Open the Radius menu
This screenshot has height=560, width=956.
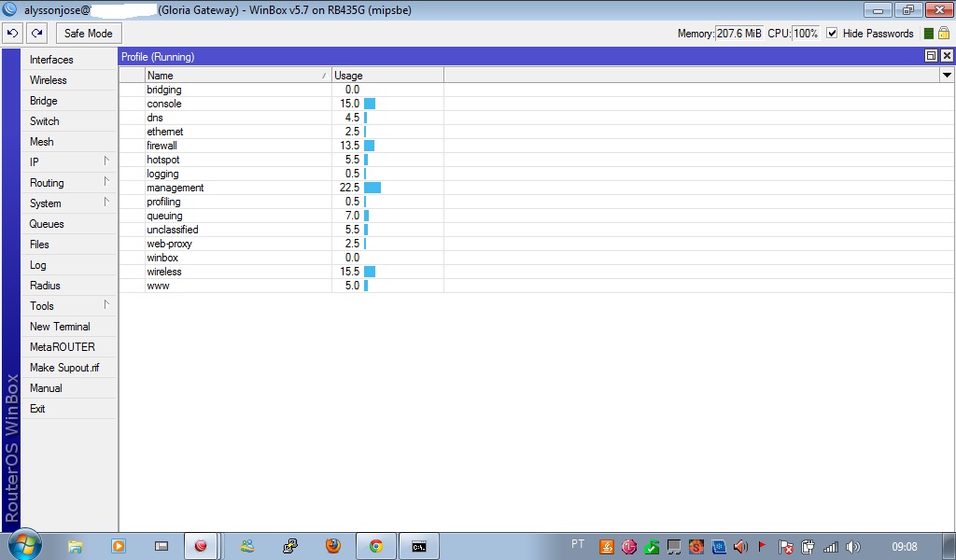[x=68, y=286]
